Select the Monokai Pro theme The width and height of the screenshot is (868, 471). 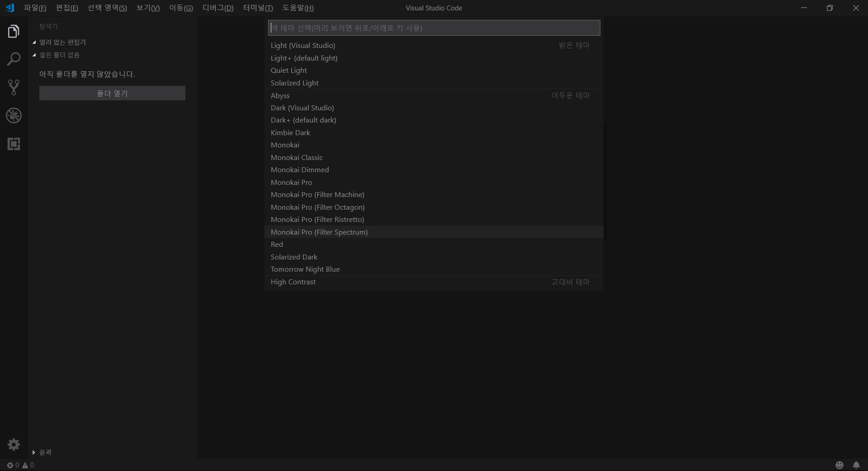tap(434, 182)
